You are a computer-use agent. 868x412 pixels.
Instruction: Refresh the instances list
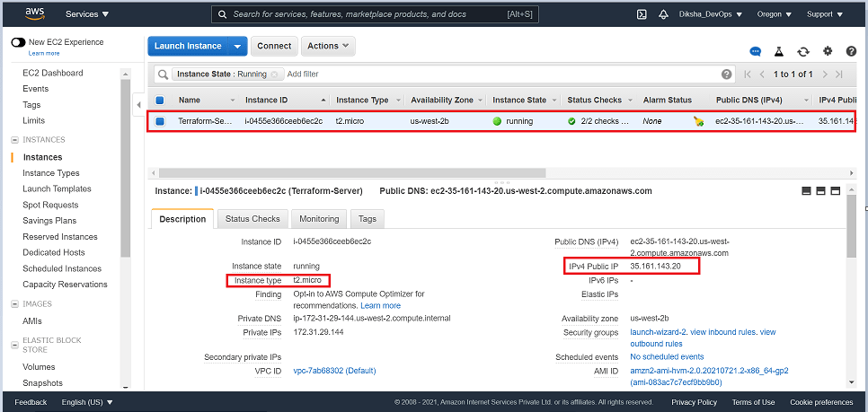803,51
